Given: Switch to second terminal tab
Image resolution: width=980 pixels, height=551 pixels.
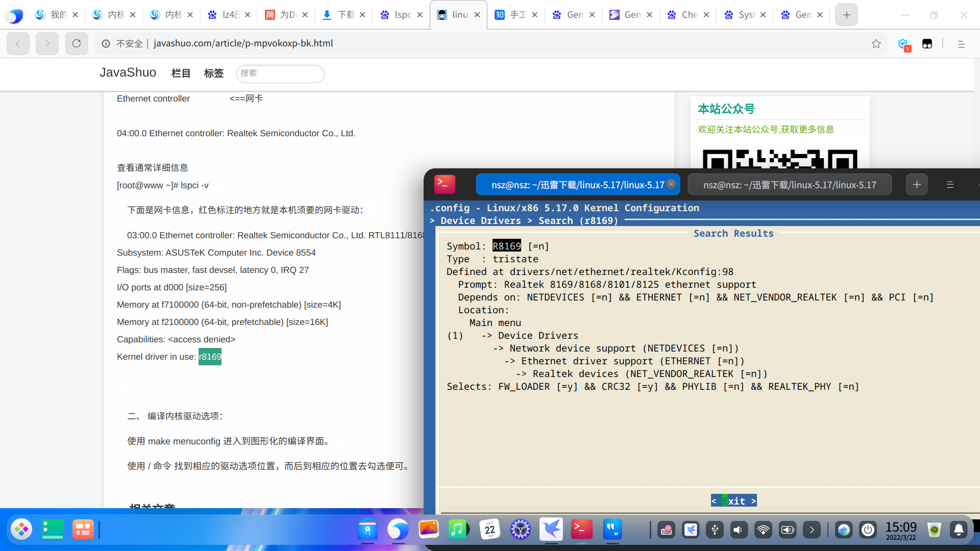Looking at the screenshot, I should click(x=789, y=185).
